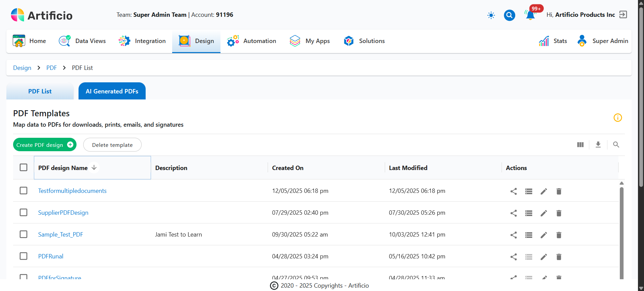The image size is (644, 291).
Task: Edit the SupplierPDFDesign template with pencil icon
Action: coord(544,213)
